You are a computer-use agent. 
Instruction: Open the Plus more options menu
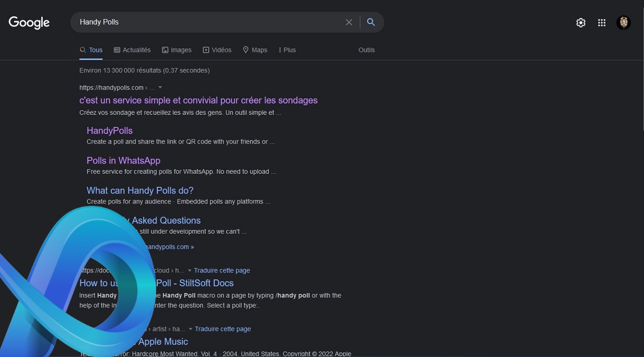coord(287,50)
